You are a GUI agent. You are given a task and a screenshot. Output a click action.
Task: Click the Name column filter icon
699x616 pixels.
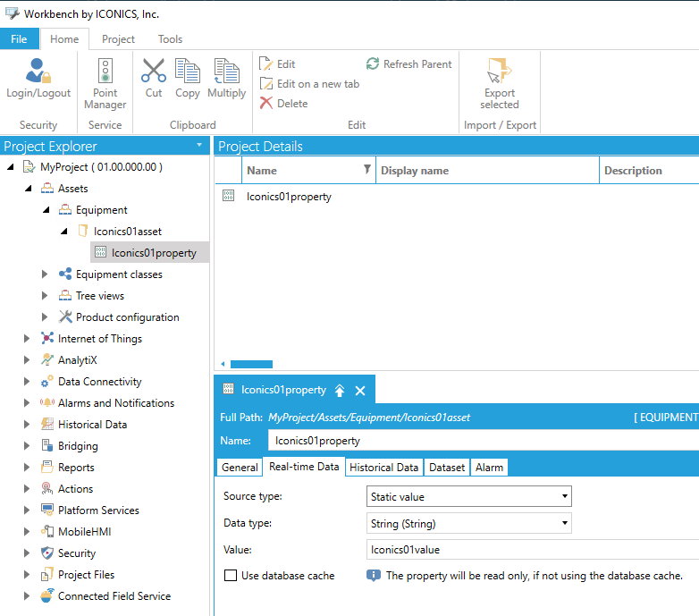pos(366,169)
